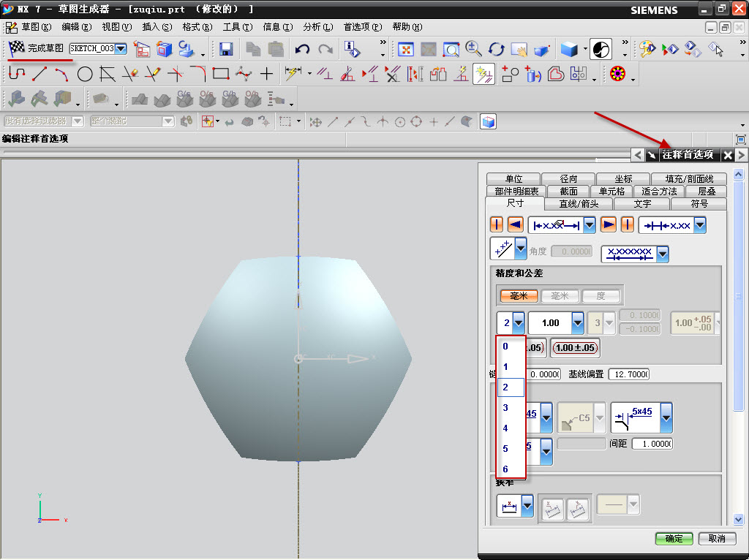Viewport: 749px width, 560px height.
Task: Click the panel's scroll down arrow
Action: pyautogui.click(x=738, y=520)
